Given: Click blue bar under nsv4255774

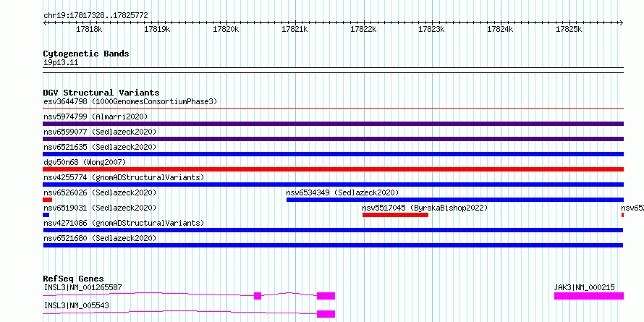Looking at the screenshot, I should tap(333, 185).
